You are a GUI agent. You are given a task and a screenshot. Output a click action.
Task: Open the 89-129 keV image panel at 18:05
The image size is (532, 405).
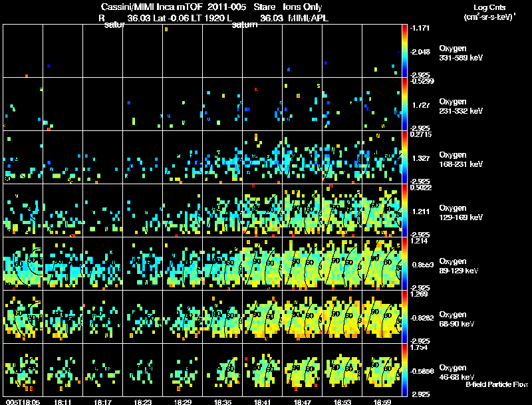pos(23,263)
